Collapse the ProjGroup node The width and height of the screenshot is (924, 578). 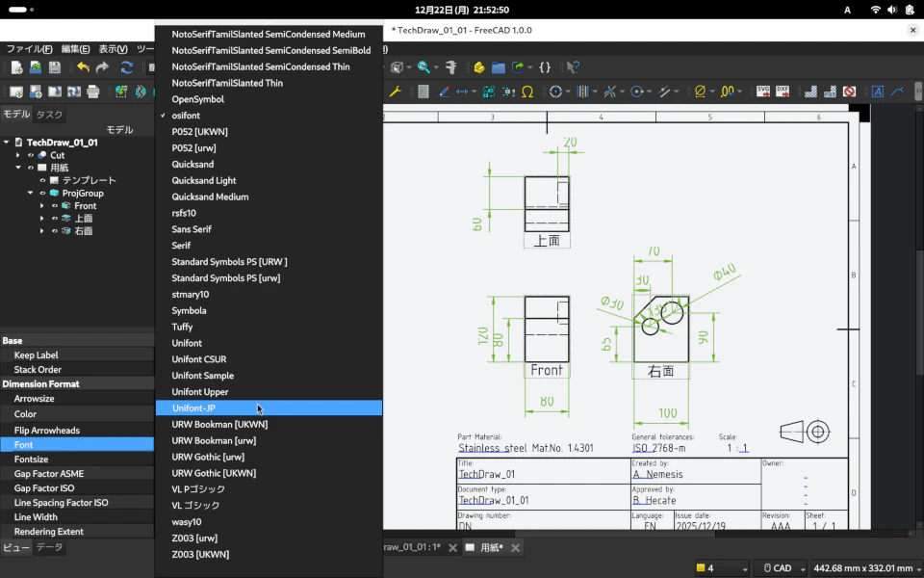click(30, 193)
